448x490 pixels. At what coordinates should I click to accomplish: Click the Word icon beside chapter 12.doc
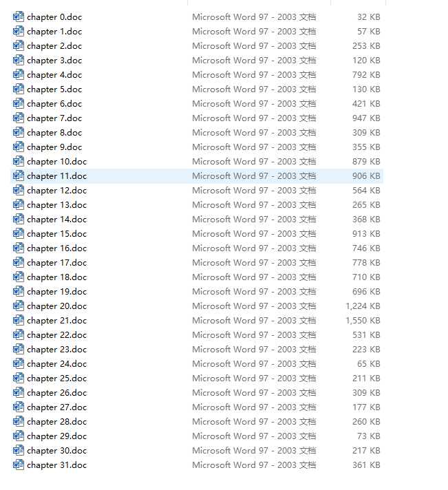(19, 191)
